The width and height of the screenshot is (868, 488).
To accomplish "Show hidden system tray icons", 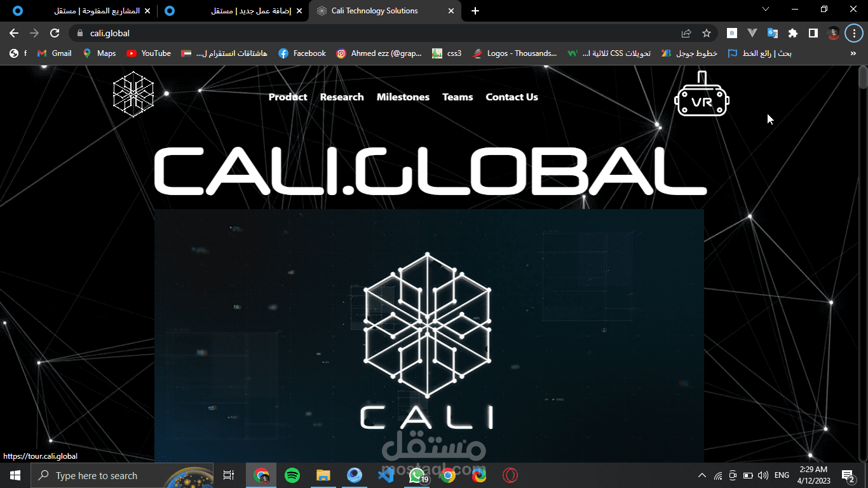I will tap(702, 475).
